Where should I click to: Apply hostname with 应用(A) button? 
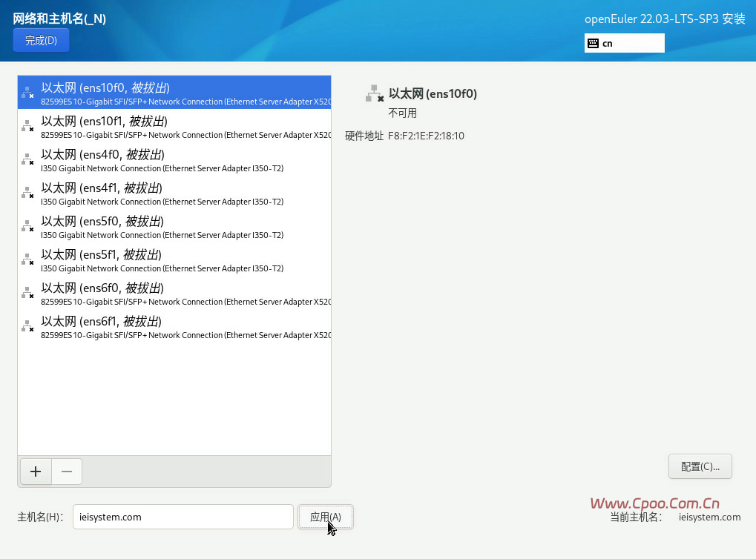point(326,517)
